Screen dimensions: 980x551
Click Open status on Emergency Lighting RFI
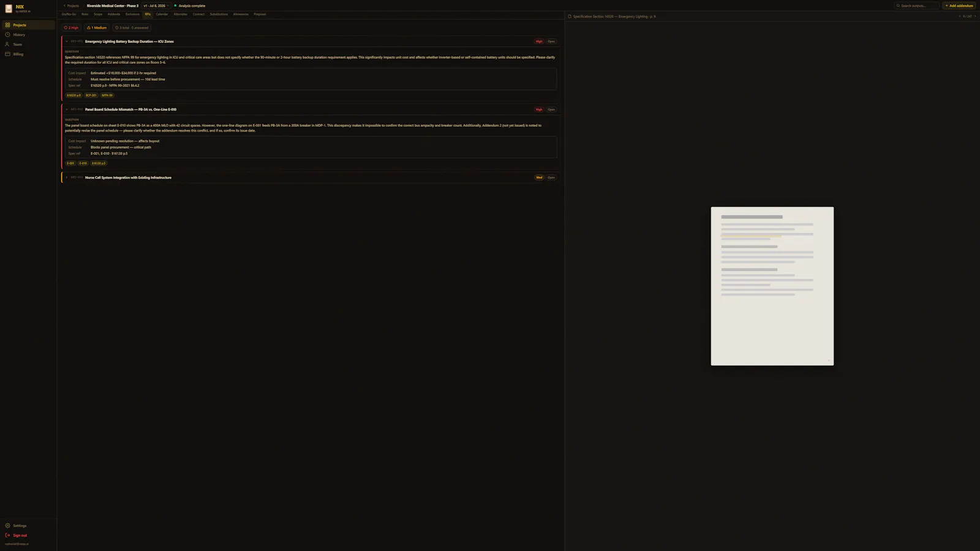[551, 42]
